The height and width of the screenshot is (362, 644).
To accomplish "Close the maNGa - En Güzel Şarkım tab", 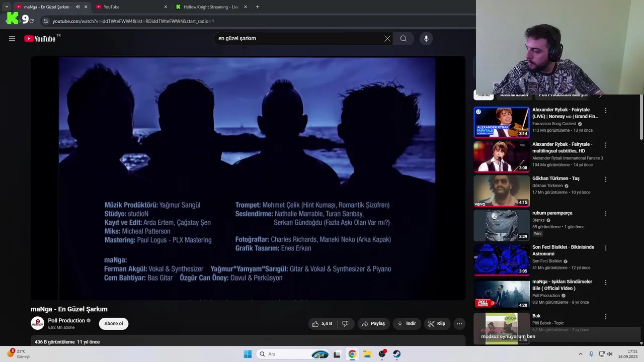I will [86, 7].
